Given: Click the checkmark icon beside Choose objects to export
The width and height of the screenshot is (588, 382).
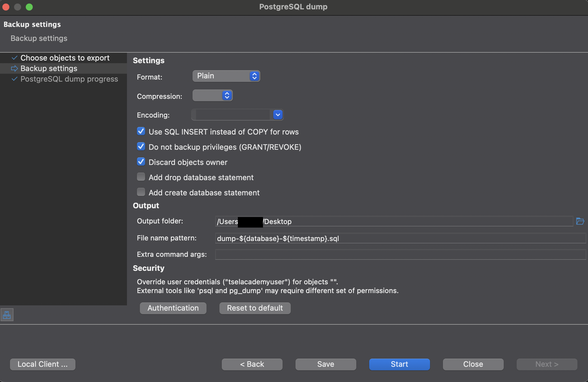Looking at the screenshot, I should (x=14, y=58).
